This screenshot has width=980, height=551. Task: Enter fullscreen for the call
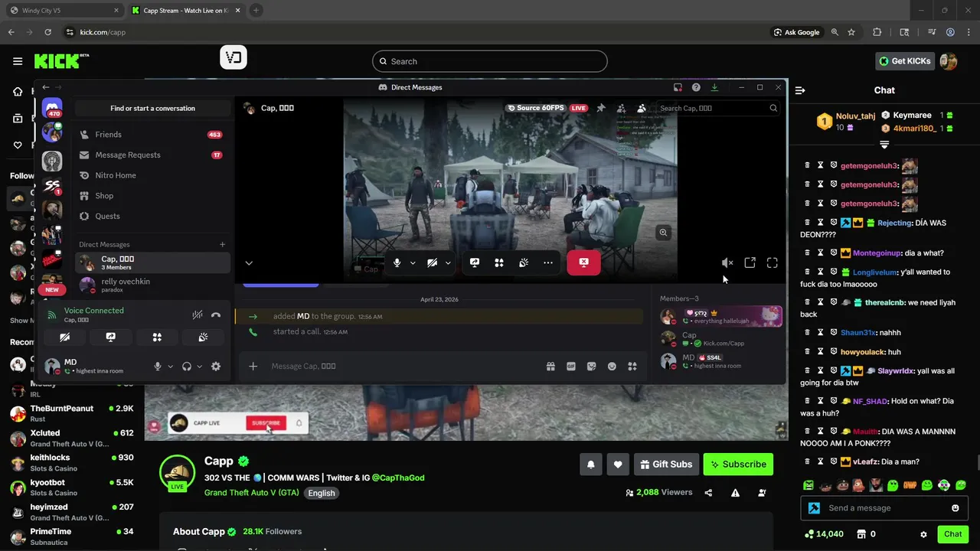773,262
